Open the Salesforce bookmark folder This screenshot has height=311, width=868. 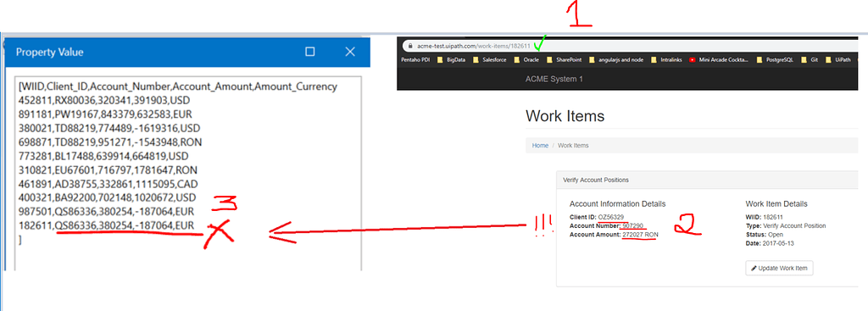(489, 60)
